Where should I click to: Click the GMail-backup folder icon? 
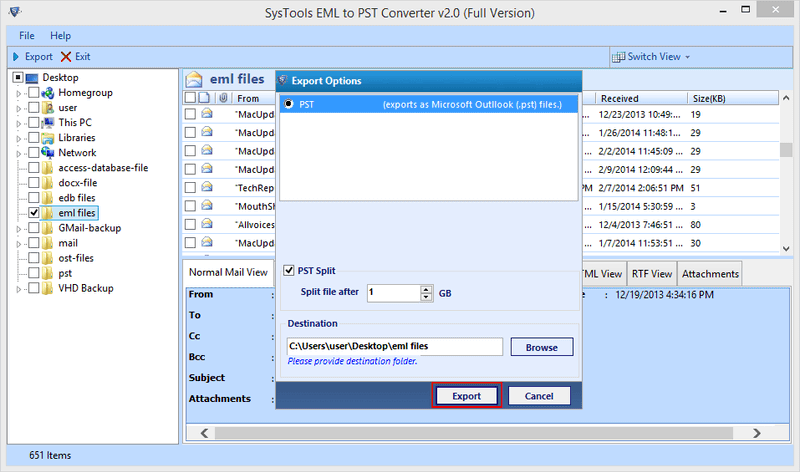[x=48, y=228]
